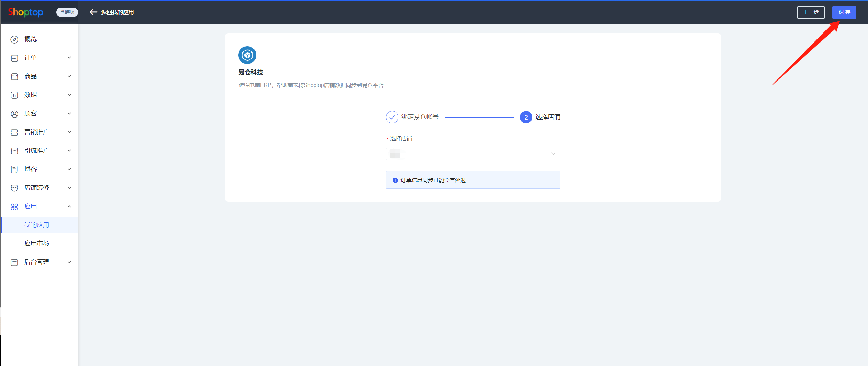Click the 选择店铺 field label
This screenshot has width=868, height=366.
point(401,139)
